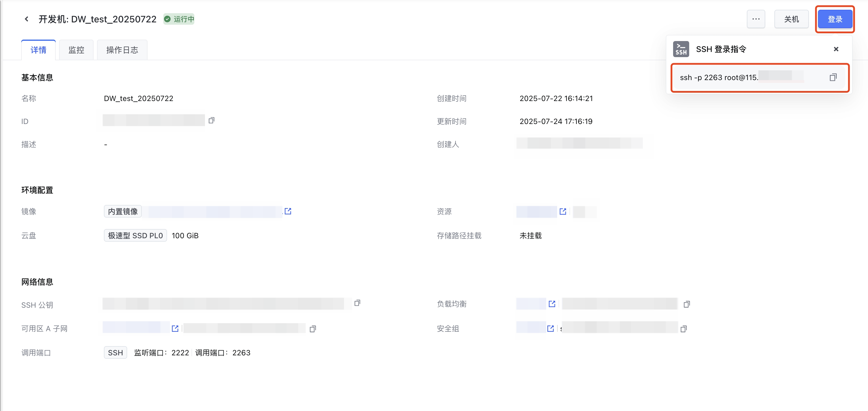The width and height of the screenshot is (868, 411).
Task: Close the SSH 登录指令 popup
Action: coord(836,49)
